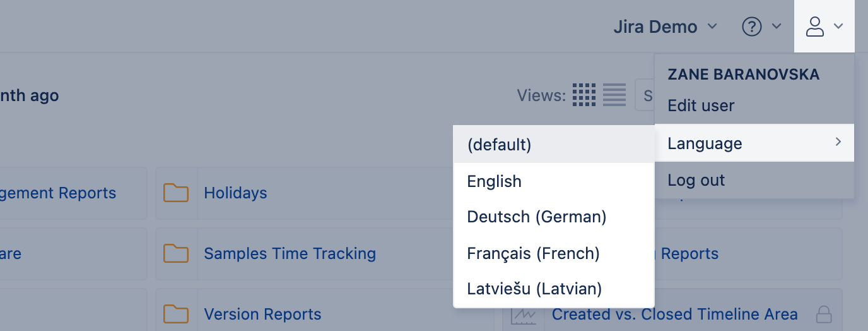Select Deutsch (German) language
The width and height of the screenshot is (868, 331).
(536, 217)
